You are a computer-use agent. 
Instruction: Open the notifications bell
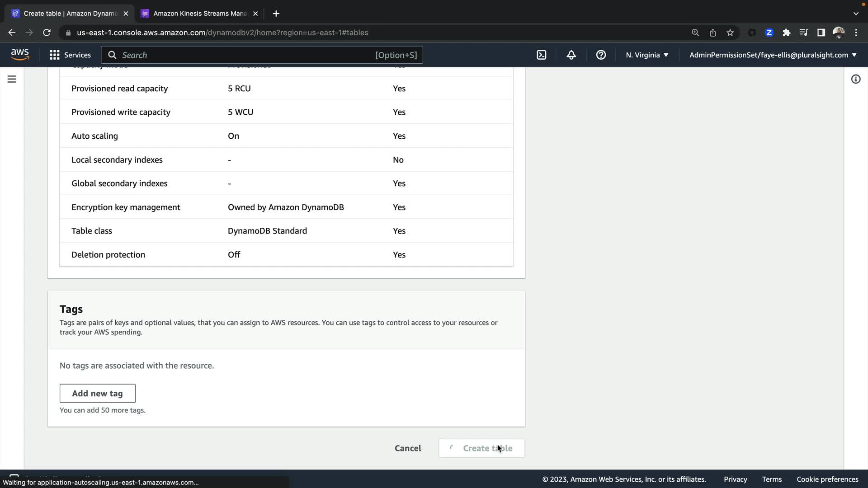[571, 55]
